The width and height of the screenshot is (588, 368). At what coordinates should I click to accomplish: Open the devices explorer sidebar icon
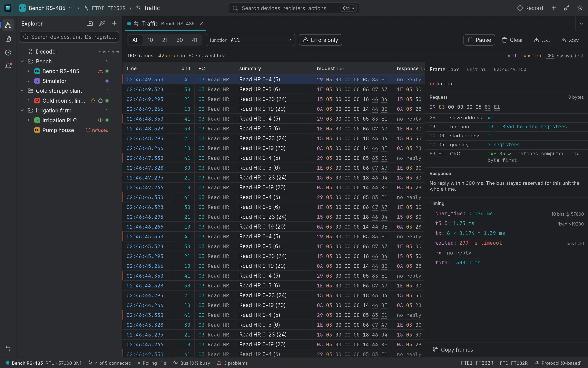tap(8, 25)
